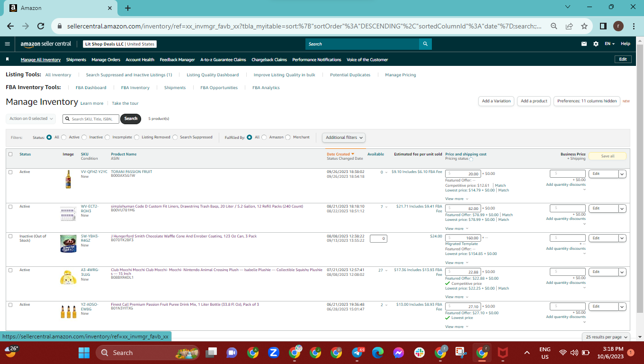Click the Add a product button
Screen dimensions: 644x364
pyautogui.click(x=534, y=101)
